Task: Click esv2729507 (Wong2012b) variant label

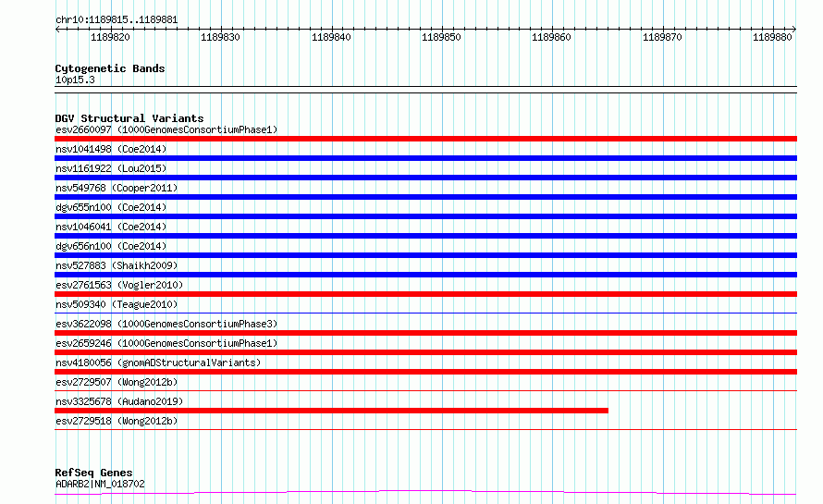Action: click(117, 382)
